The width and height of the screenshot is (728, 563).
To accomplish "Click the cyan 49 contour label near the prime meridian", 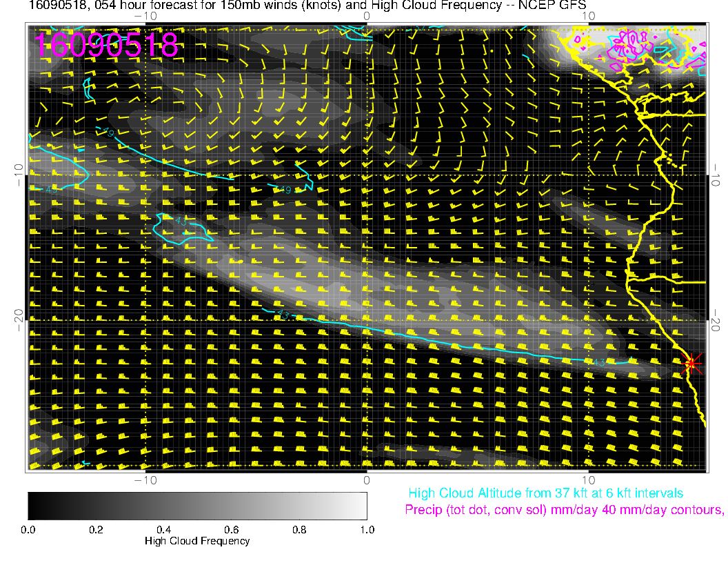I will click(x=284, y=190).
